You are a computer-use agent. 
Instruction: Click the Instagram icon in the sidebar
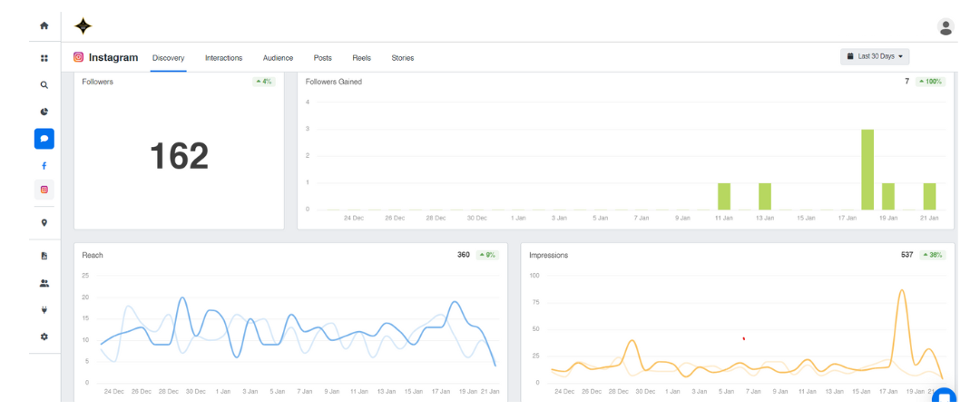click(44, 190)
